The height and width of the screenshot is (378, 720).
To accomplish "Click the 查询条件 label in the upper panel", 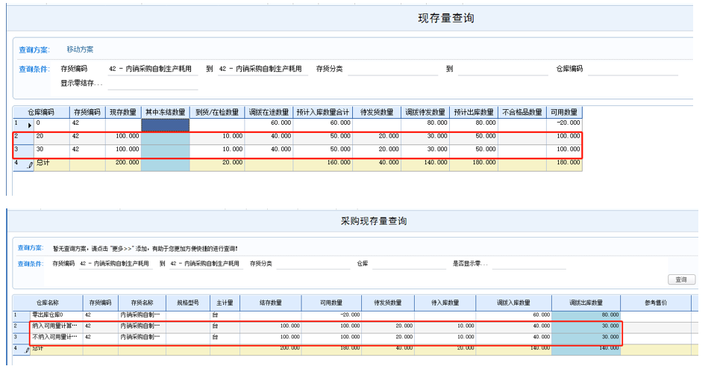I will point(34,69).
